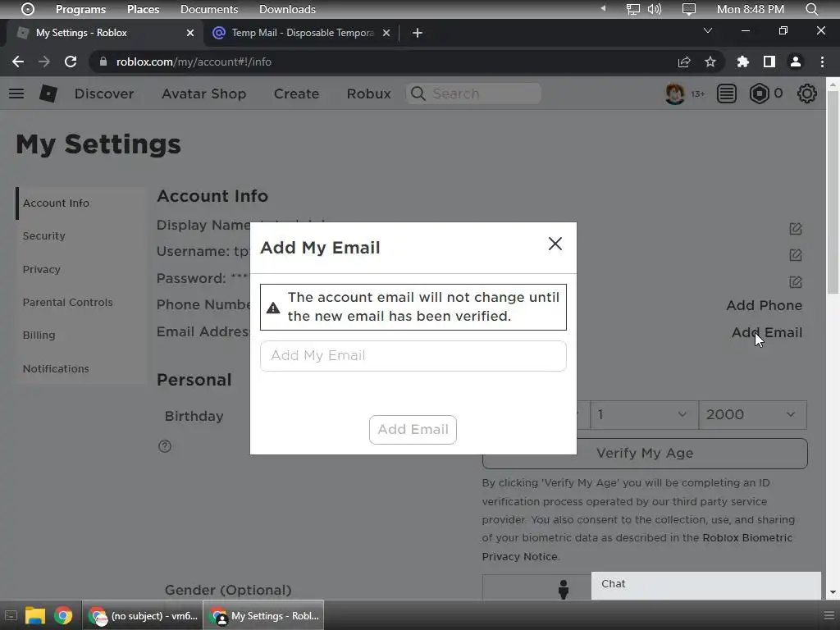Open the Chrome extensions puzzle icon
The image size is (840, 630).
(743, 62)
